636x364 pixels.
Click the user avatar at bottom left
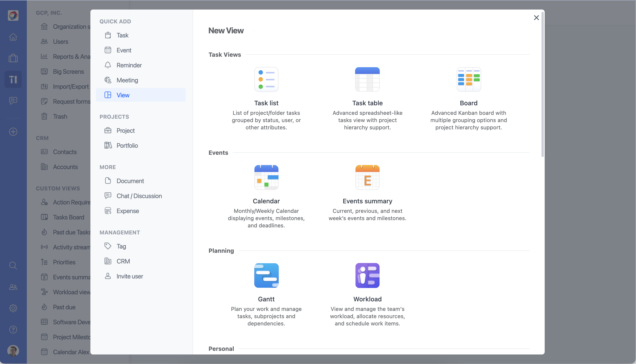13,351
